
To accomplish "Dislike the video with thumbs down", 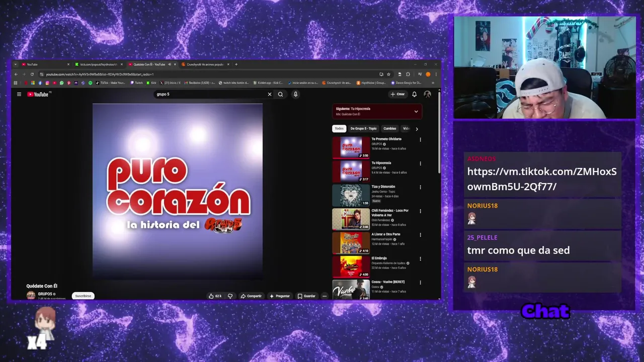I will coord(230,296).
